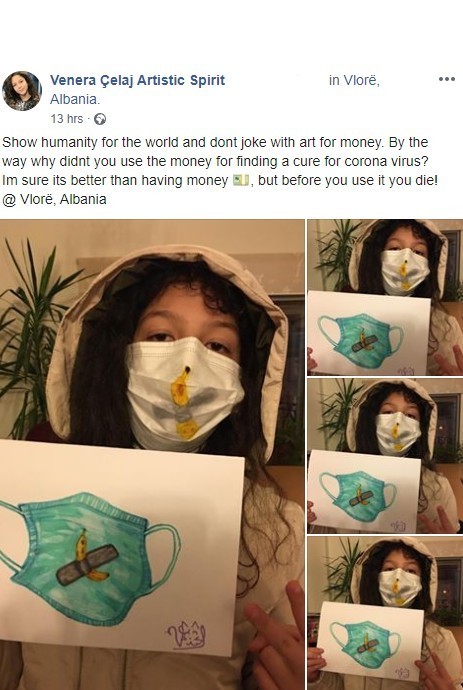This screenshot has width=463, height=690.
Task: Click the green plant in main photo
Action: (33, 334)
